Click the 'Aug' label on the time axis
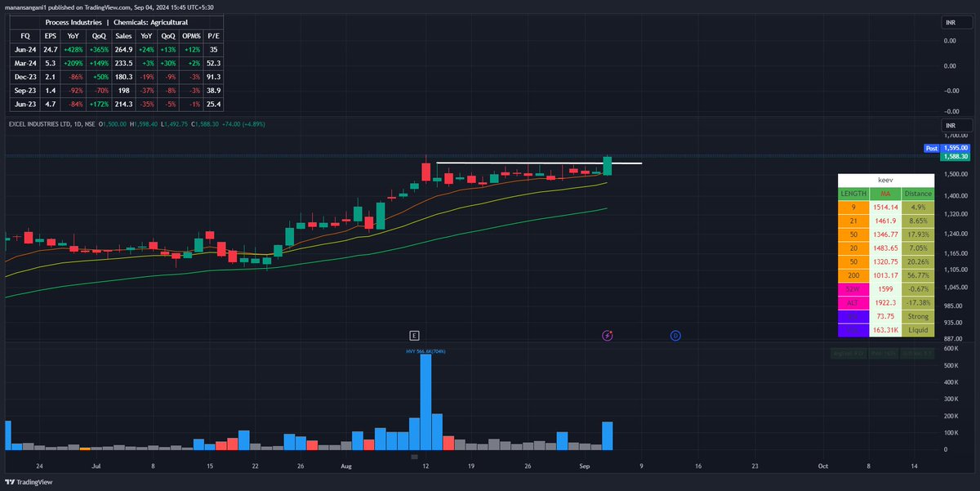Screen dimensions: 980x491 click(345, 466)
